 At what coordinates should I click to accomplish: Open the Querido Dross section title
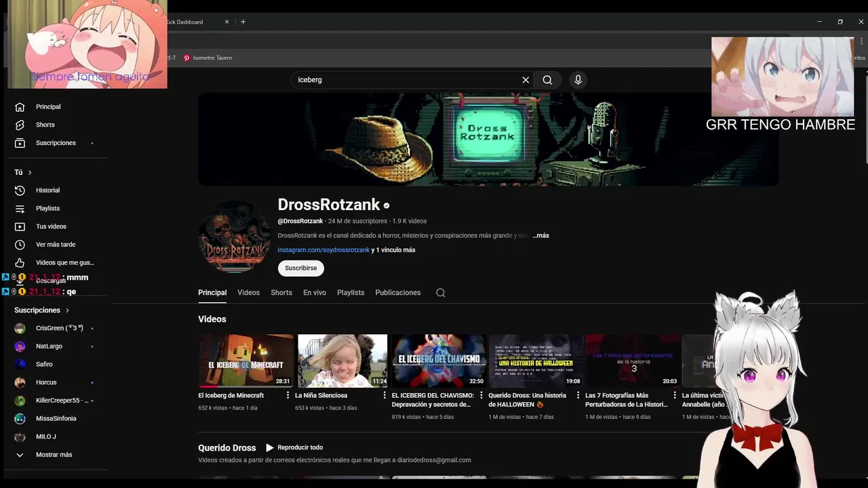[x=226, y=448]
